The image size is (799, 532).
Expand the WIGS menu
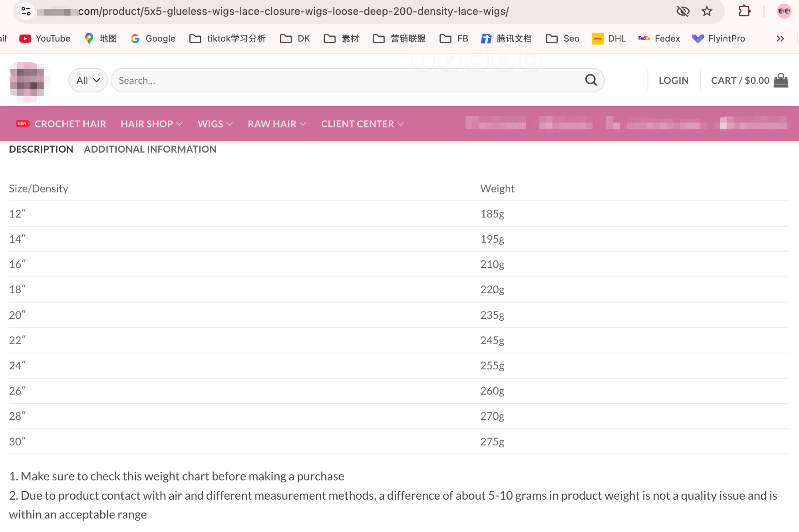pos(215,124)
